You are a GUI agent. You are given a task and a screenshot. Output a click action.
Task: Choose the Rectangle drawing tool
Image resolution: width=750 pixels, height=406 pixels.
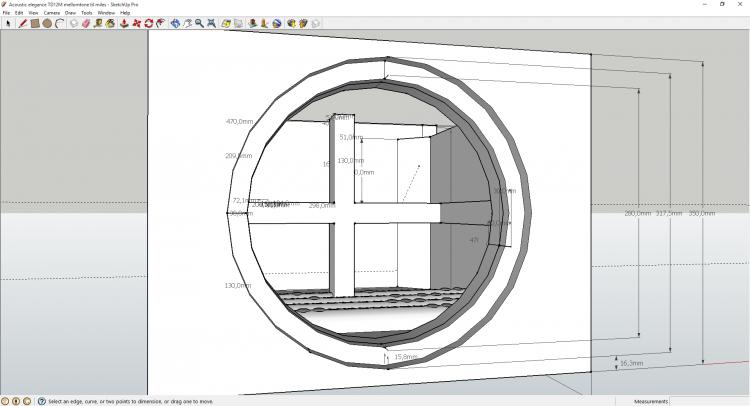point(35,22)
